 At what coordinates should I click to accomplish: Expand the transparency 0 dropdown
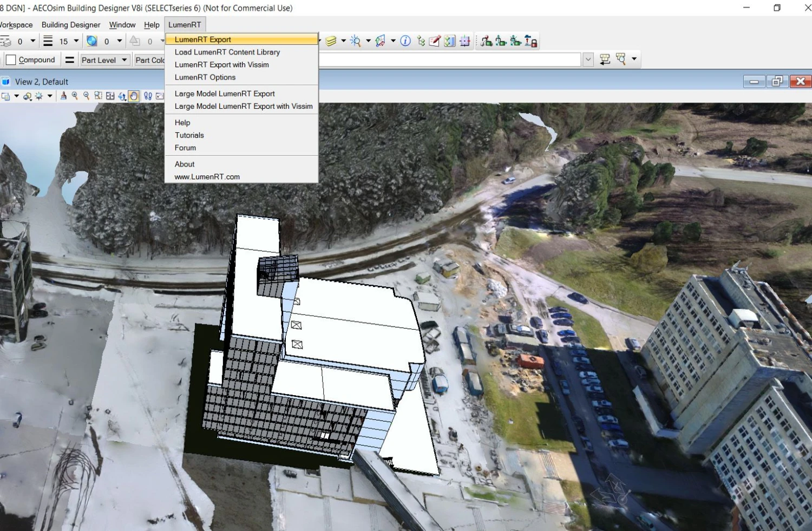click(120, 41)
